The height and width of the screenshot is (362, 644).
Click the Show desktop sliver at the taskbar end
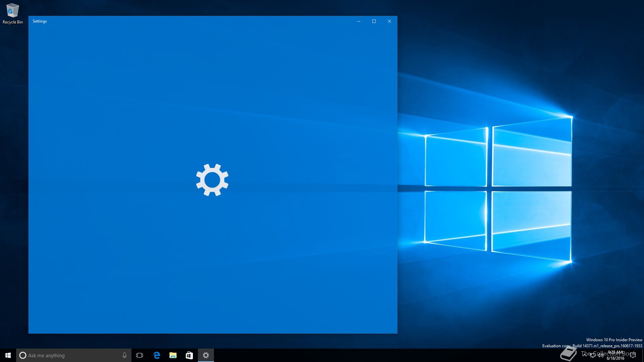[x=643, y=355]
